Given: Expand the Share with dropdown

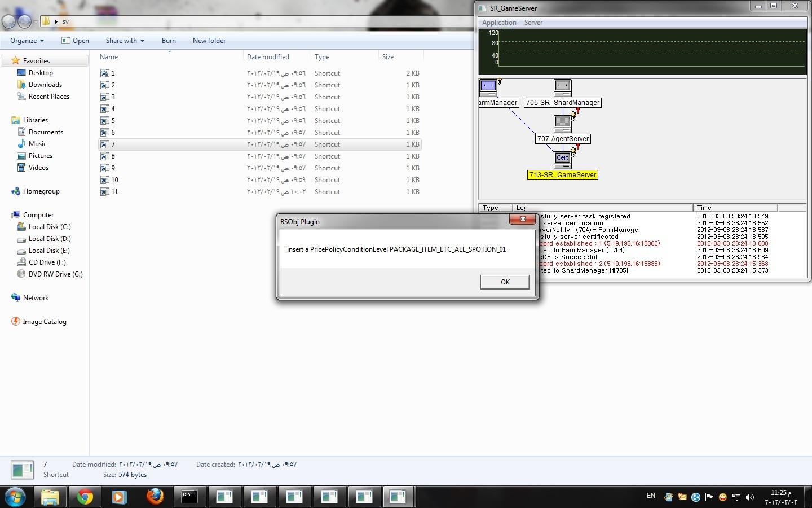Looking at the screenshot, I should (x=125, y=41).
